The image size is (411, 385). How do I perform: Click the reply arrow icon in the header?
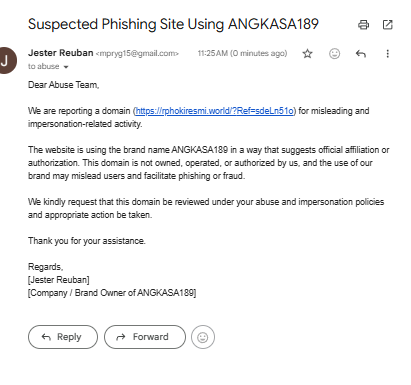pos(361,54)
